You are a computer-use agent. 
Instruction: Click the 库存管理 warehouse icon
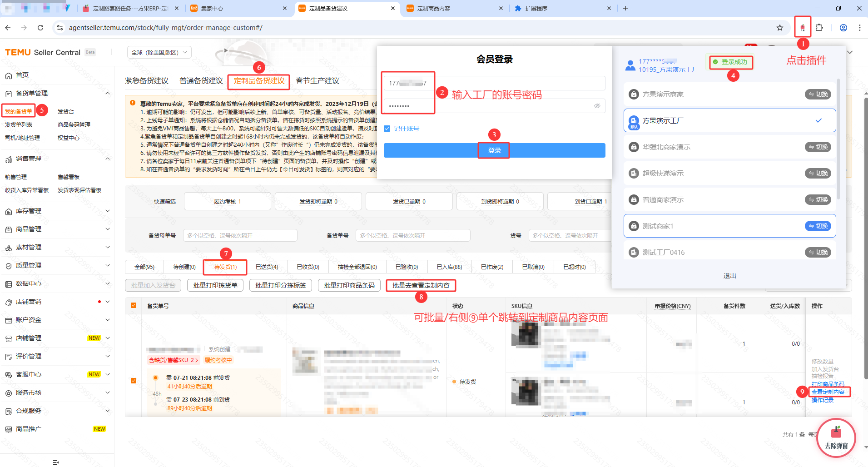8,211
